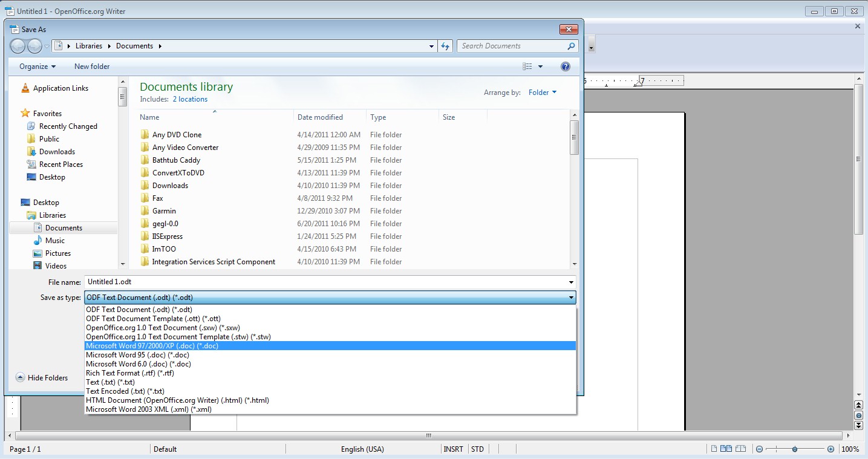Sort by the Type column header
868x459 pixels.
pos(402,117)
